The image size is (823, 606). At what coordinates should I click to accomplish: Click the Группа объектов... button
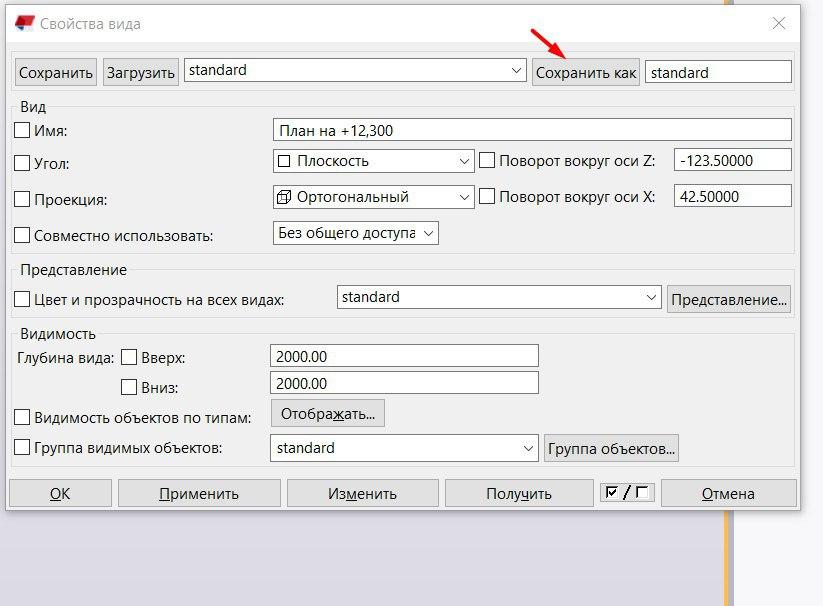click(611, 449)
